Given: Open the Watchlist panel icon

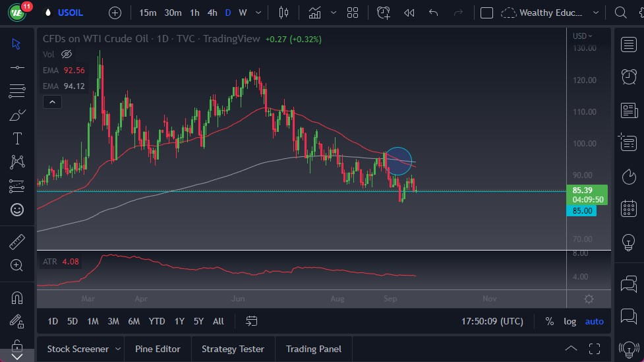Looking at the screenshot, I should 629,44.
